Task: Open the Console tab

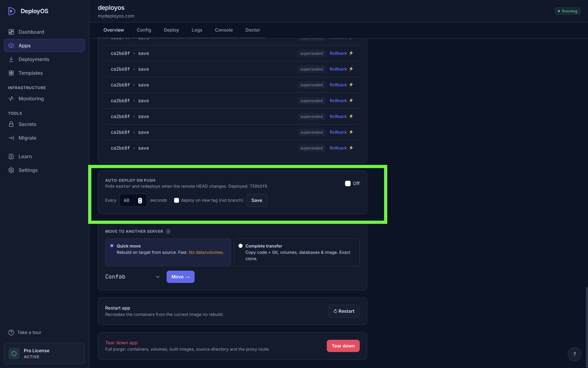Action: [x=224, y=30]
